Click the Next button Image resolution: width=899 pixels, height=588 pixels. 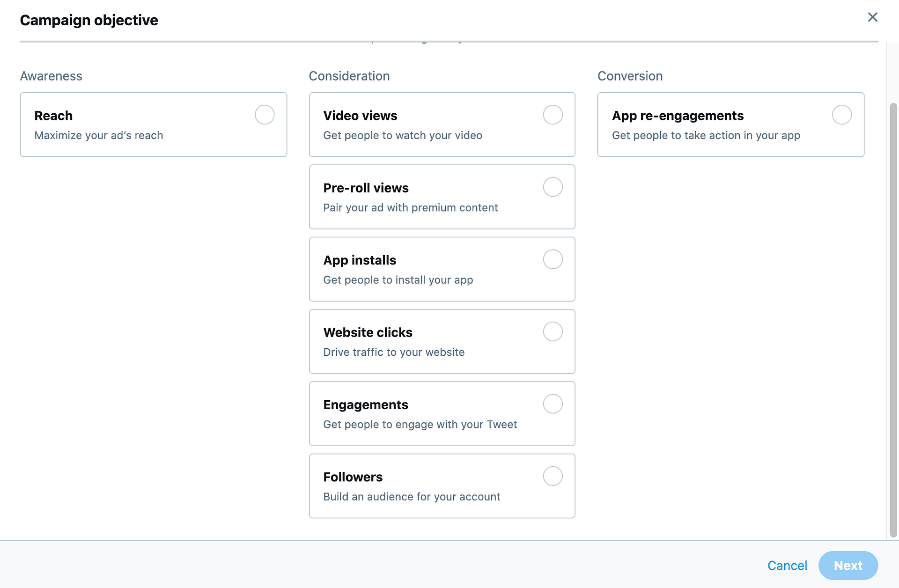click(x=848, y=566)
